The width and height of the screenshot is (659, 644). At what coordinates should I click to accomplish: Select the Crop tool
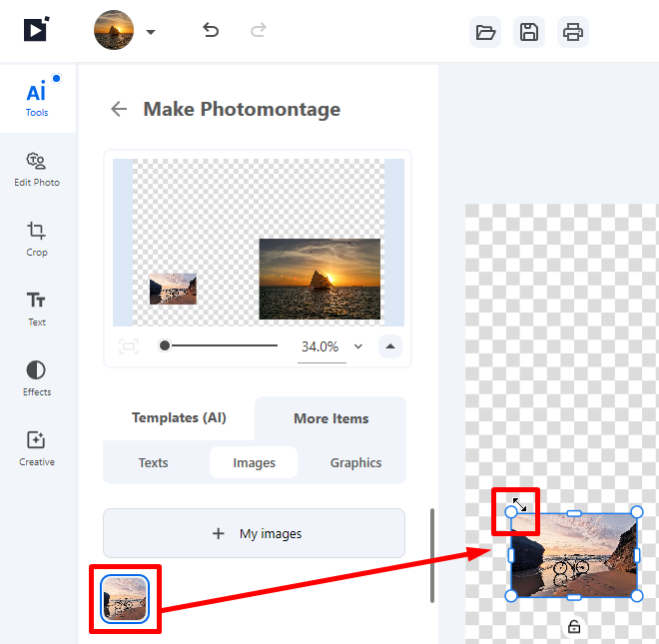tap(37, 240)
